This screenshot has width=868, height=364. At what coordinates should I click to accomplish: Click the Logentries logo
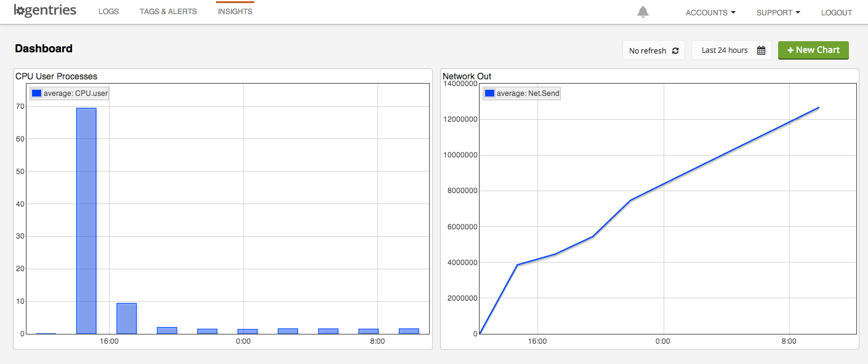pos(45,11)
